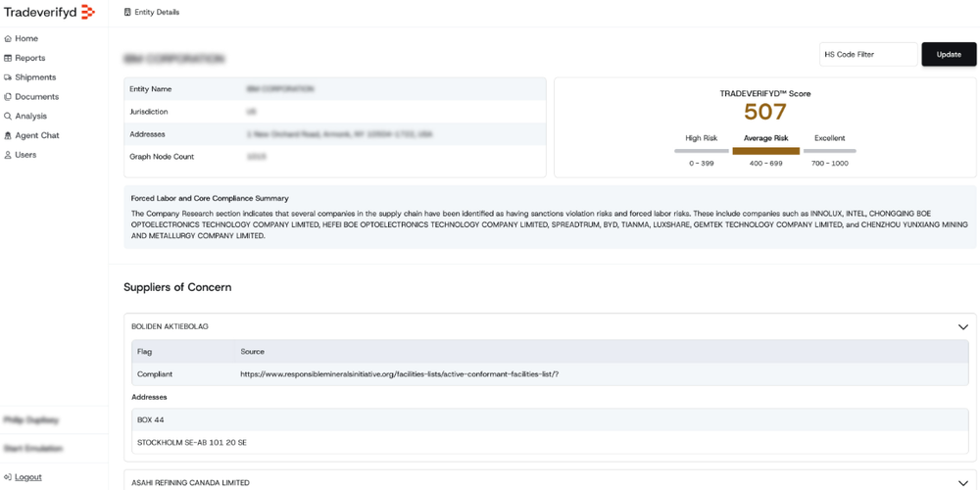Viewport: 980px width, 490px height.
Task: Click the Forced Labor and Core Compliance Summary title
Action: pyautogui.click(x=210, y=198)
